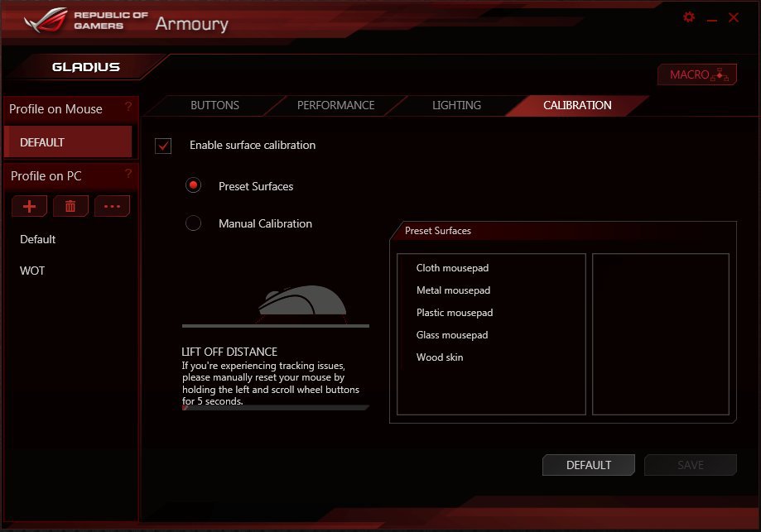Select Cloth mousepad preset surface
The width and height of the screenshot is (761, 532).
pyautogui.click(x=452, y=268)
